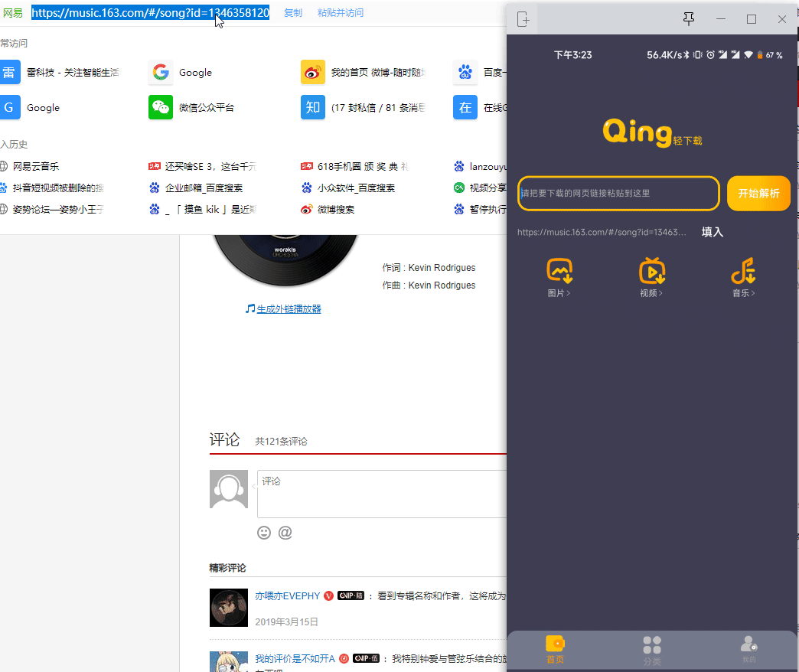Screen dimensions: 799x672
Task: Click the 雷科技 shortcut icon
Action: point(10,73)
